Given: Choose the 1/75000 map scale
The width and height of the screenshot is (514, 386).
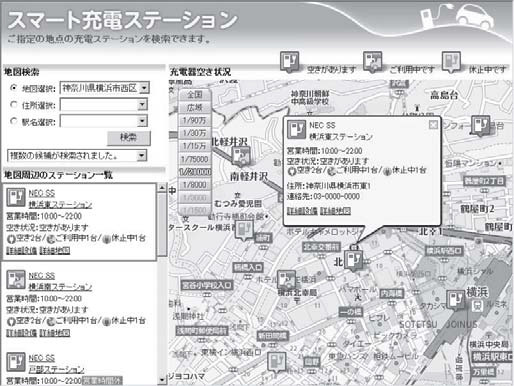Looking at the screenshot, I should click(x=195, y=159).
